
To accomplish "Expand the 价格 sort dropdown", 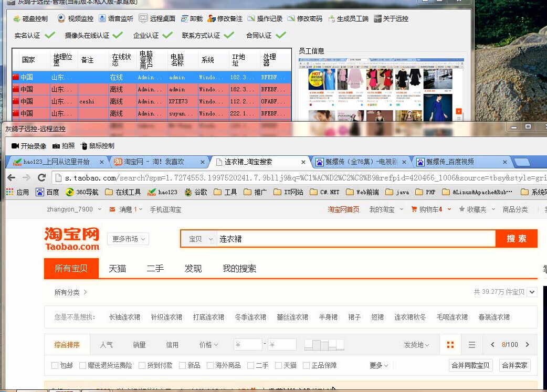I will [208, 345].
